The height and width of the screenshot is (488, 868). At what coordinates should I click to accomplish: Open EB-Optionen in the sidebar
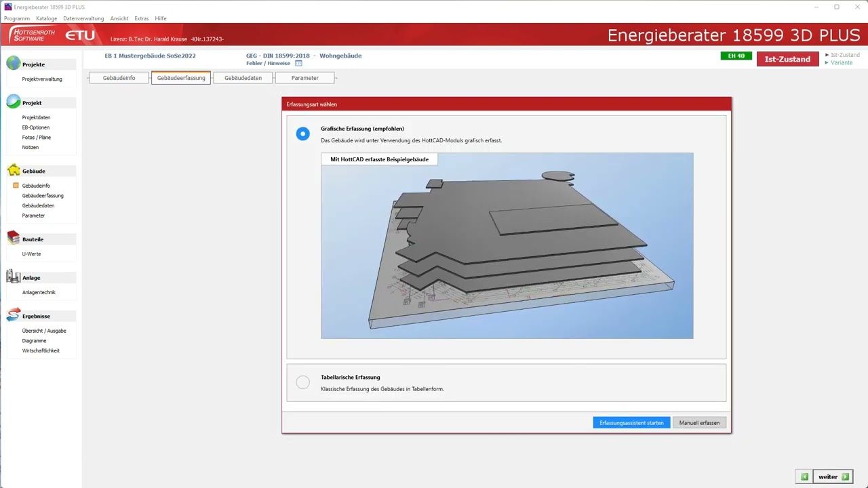coord(36,127)
